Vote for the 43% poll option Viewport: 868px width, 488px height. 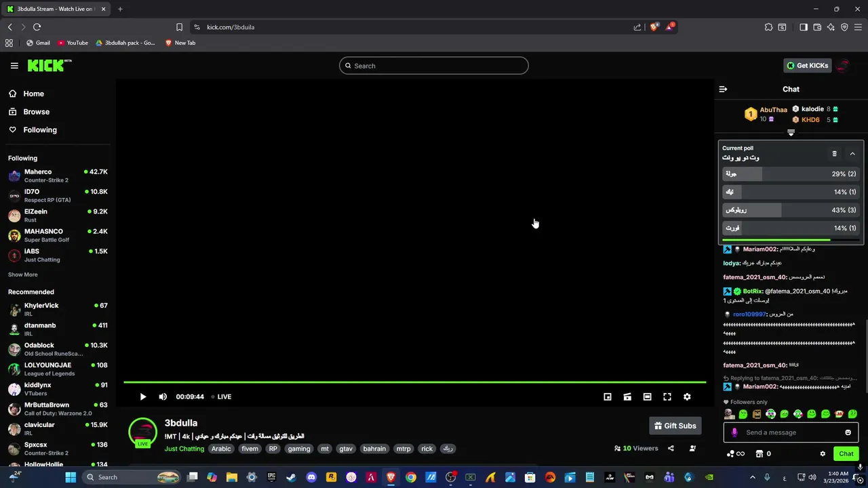[791, 210]
